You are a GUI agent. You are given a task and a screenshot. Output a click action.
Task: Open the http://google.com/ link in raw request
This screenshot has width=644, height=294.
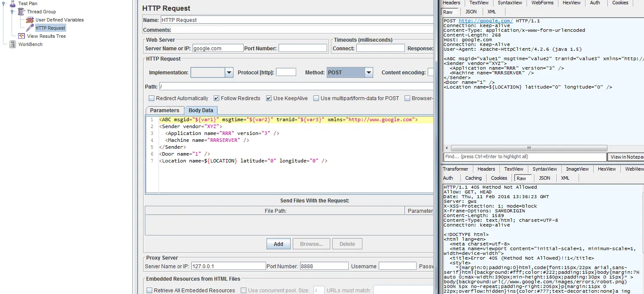click(x=485, y=21)
